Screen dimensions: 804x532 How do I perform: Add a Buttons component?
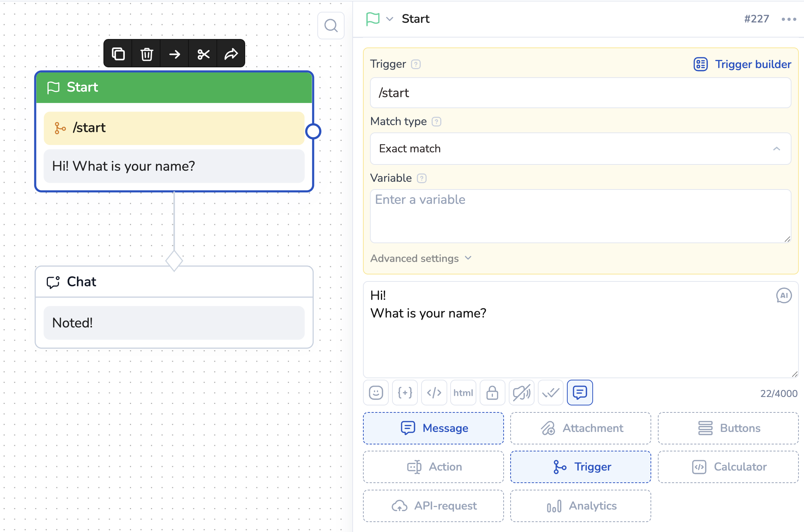click(728, 428)
